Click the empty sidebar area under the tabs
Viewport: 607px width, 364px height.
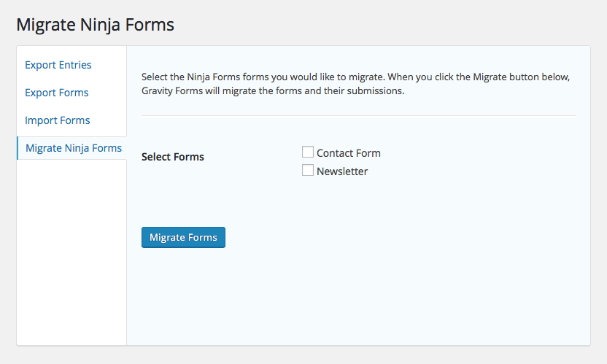(x=71, y=252)
